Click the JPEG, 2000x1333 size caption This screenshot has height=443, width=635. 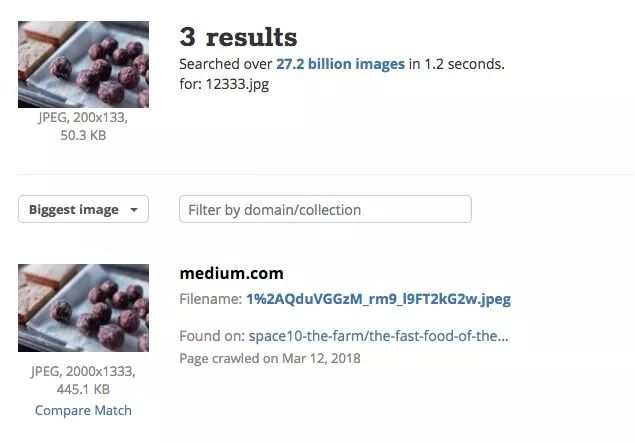coord(83,371)
